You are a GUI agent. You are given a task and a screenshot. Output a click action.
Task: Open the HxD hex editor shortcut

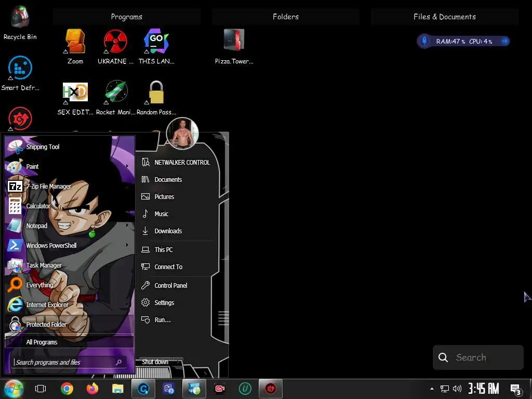coord(75,98)
